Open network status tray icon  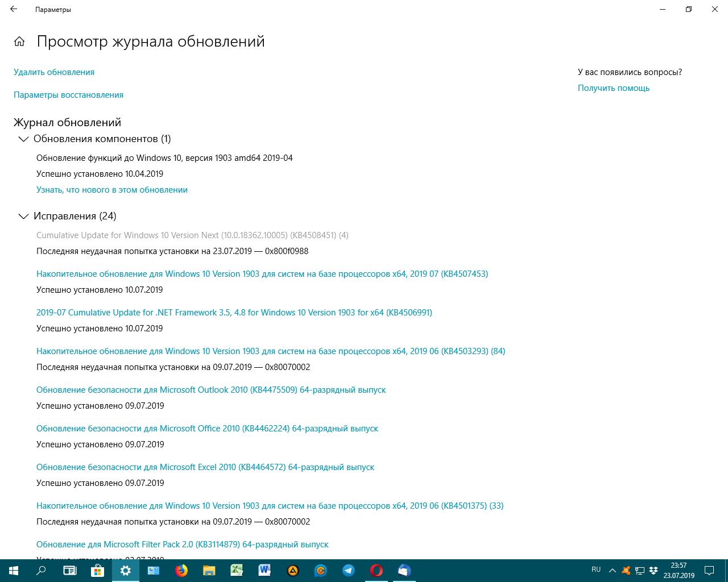click(x=640, y=571)
